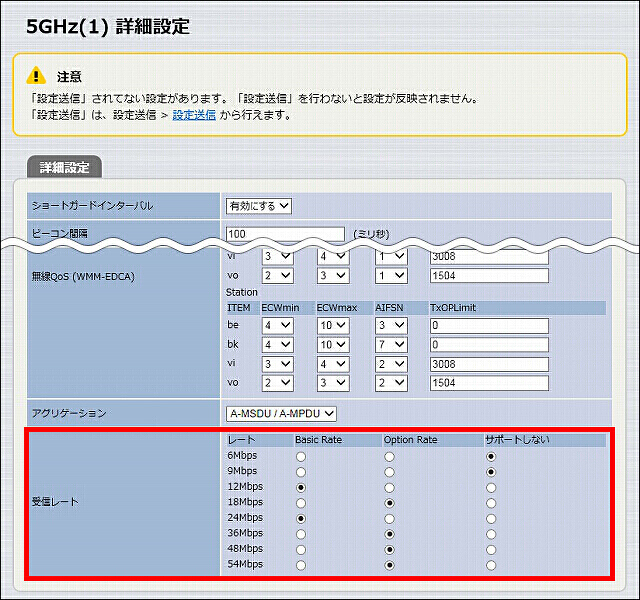Select Basic Rate for 12Mbps
Image resolution: width=640 pixels, height=600 pixels.
pyautogui.click(x=301, y=488)
